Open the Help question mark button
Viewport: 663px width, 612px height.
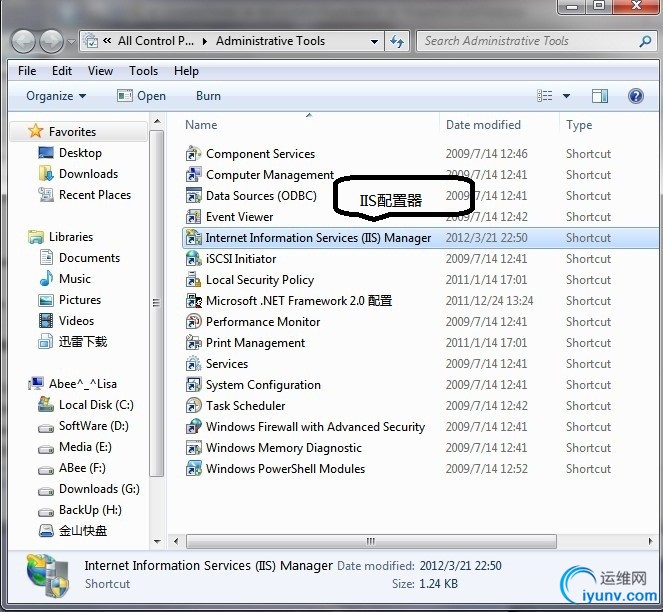click(636, 96)
